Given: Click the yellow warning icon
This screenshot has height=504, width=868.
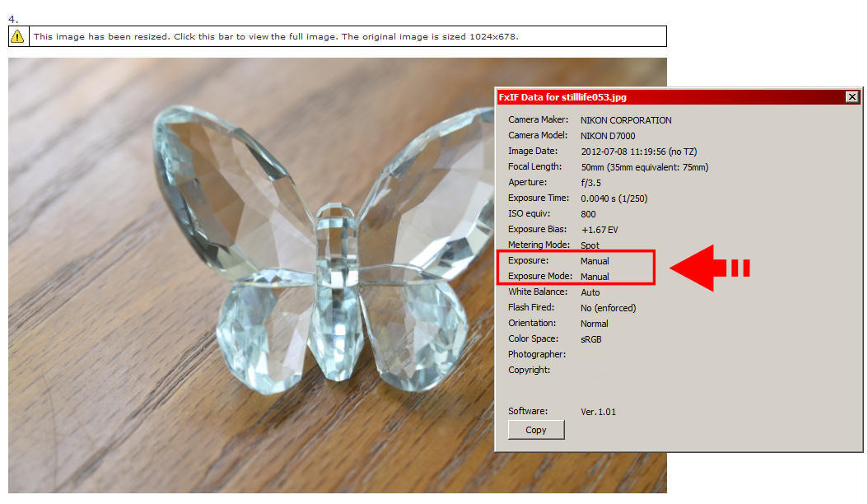Looking at the screenshot, I should [x=18, y=36].
